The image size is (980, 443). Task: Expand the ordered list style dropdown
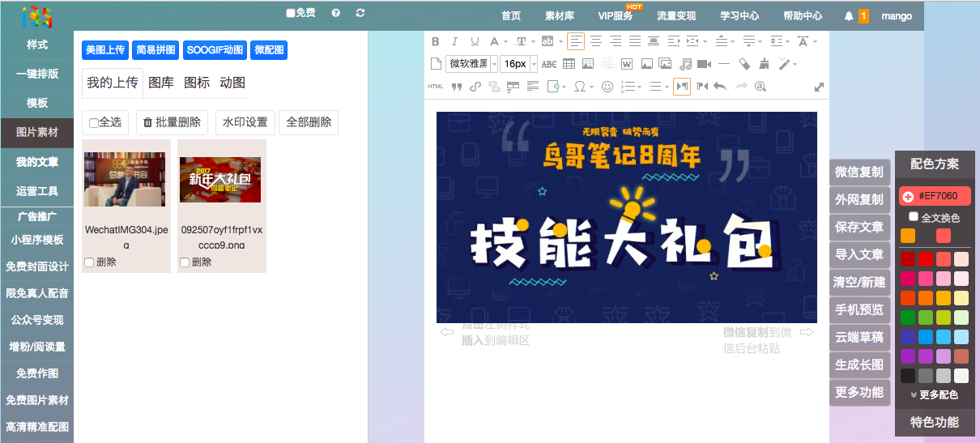639,87
